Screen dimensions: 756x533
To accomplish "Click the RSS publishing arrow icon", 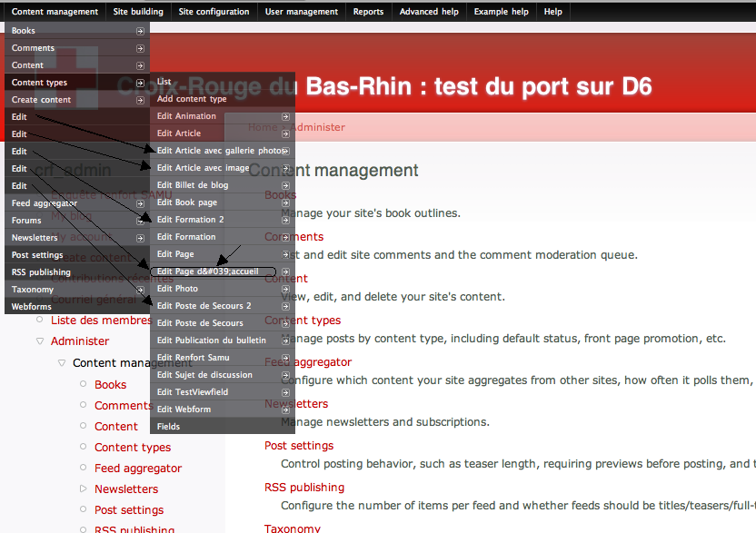I will pyautogui.click(x=140, y=271).
